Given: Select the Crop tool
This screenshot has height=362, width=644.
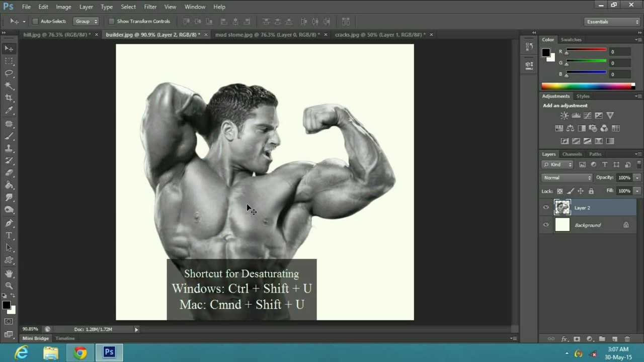Looking at the screenshot, I should (9, 98).
